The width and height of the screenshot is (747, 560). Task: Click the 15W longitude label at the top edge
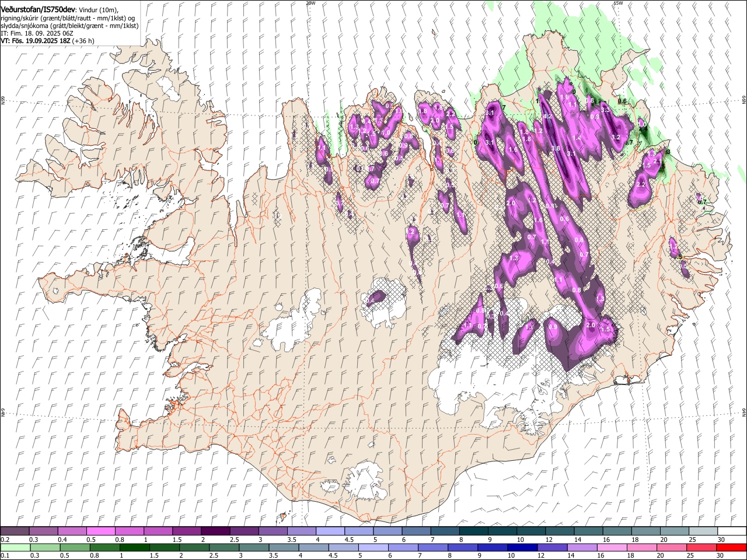pos(619,3)
